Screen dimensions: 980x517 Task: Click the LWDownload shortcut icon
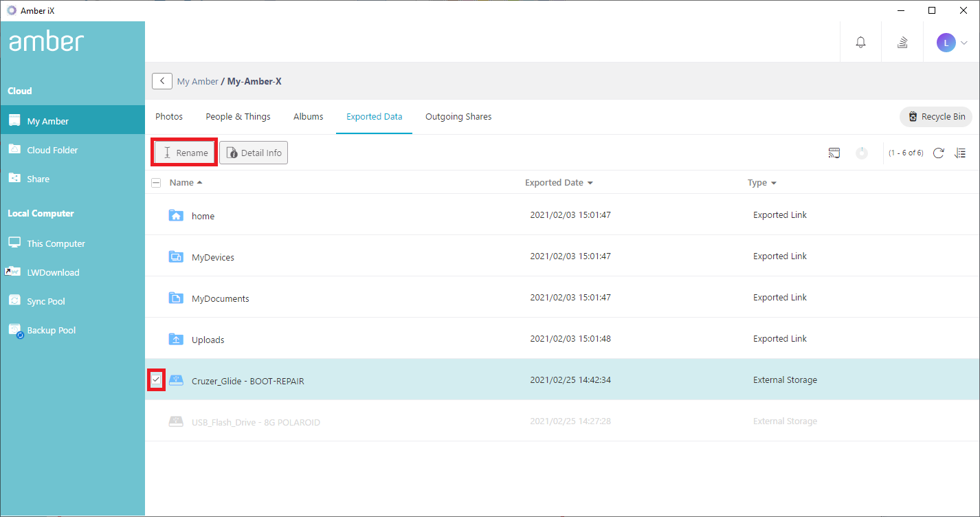click(13, 272)
